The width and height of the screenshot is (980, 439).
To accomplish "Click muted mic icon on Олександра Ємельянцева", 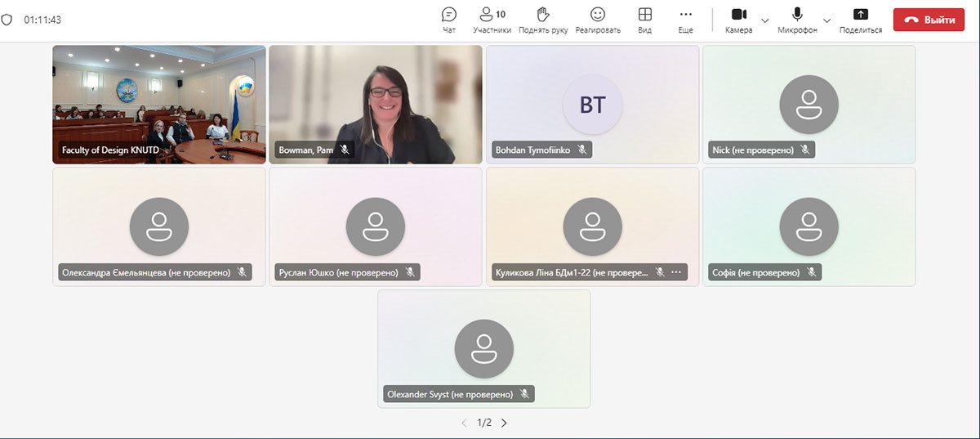I will tap(243, 272).
